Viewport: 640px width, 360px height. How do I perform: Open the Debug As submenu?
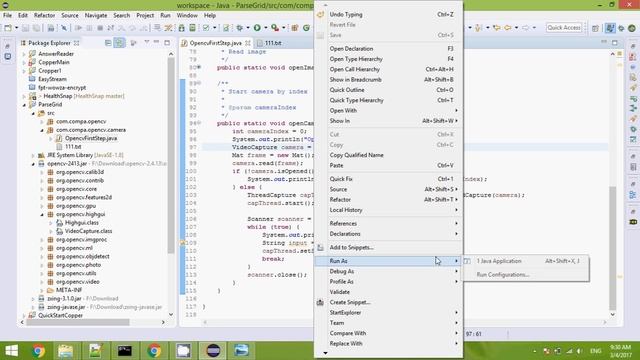(389, 271)
